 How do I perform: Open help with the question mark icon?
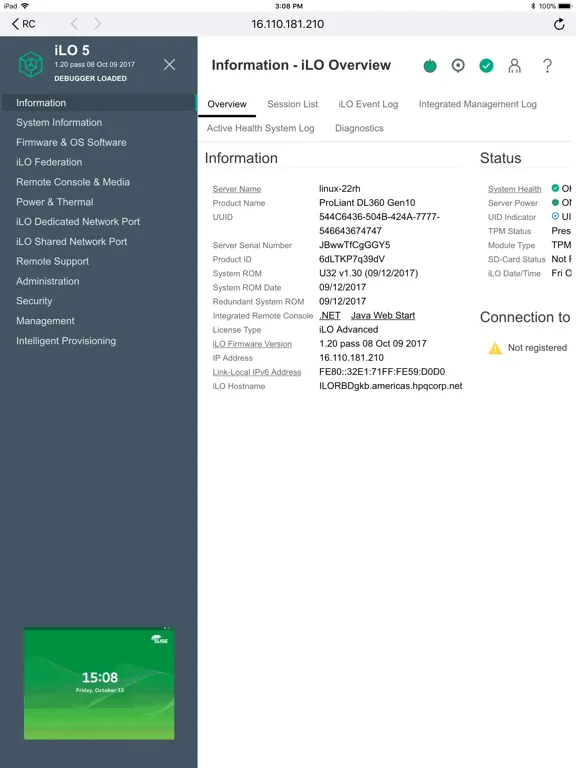[548, 65]
